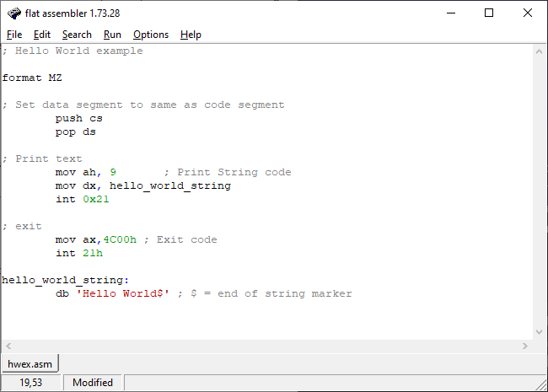Click the vertical scrollbar down arrow
The width and height of the screenshot is (548, 392).
pyautogui.click(x=539, y=332)
